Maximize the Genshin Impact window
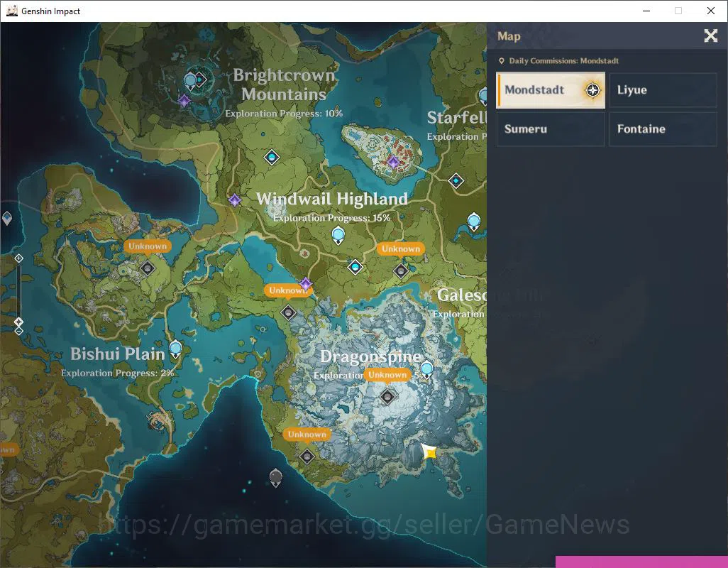Image resolution: width=728 pixels, height=568 pixels. pos(678,11)
